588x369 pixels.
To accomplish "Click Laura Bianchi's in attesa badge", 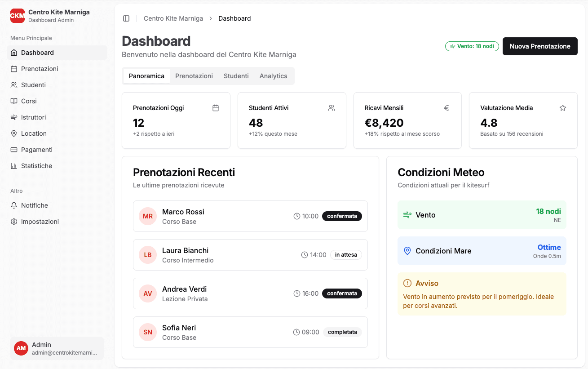I will 346,255.
